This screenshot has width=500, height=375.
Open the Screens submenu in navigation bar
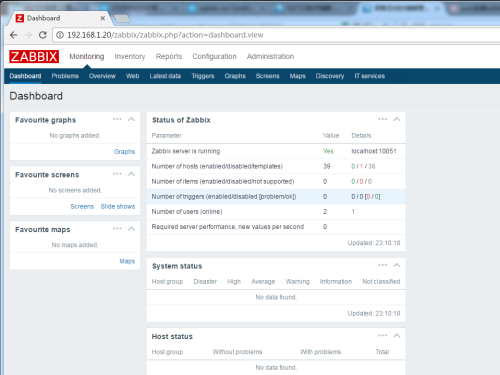[267, 76]
